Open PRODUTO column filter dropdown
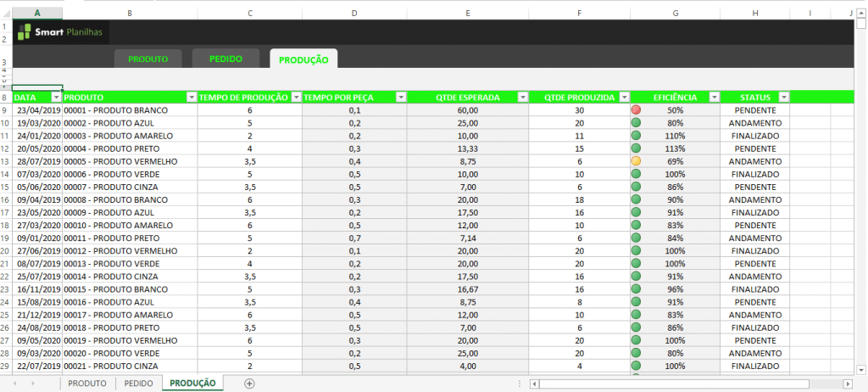The width and height of the screenshot is (868, 392). click(x=192, y=98)
